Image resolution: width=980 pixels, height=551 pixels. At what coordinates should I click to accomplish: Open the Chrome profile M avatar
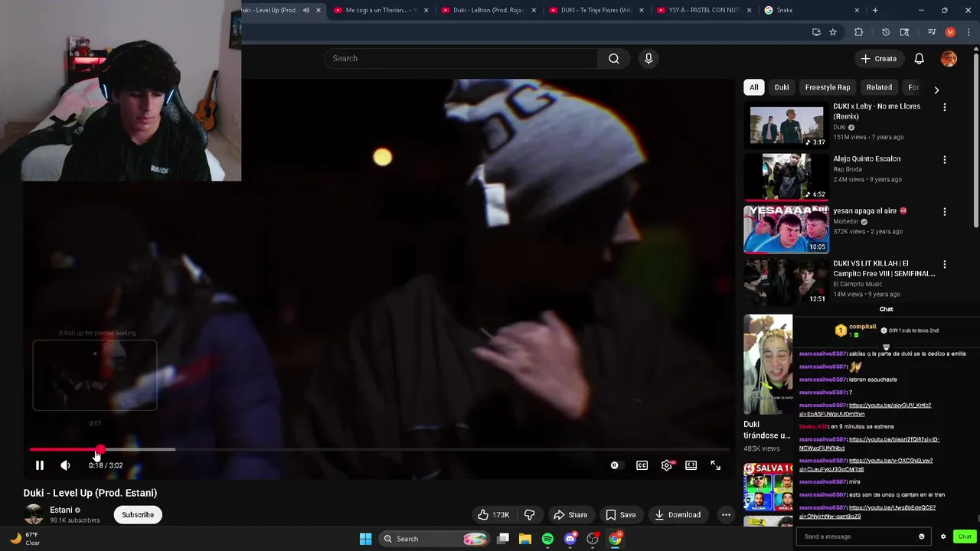click(950, 32)
